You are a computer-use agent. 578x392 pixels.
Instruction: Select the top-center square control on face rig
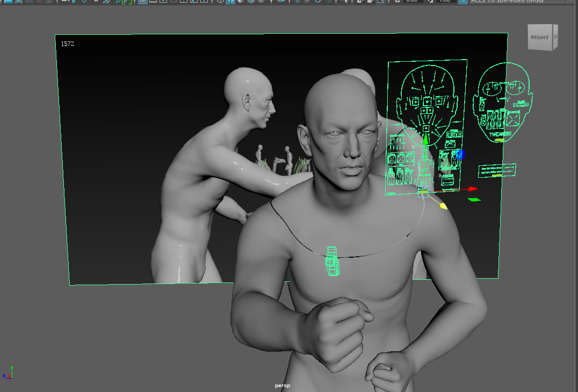[x=427, y=101]
